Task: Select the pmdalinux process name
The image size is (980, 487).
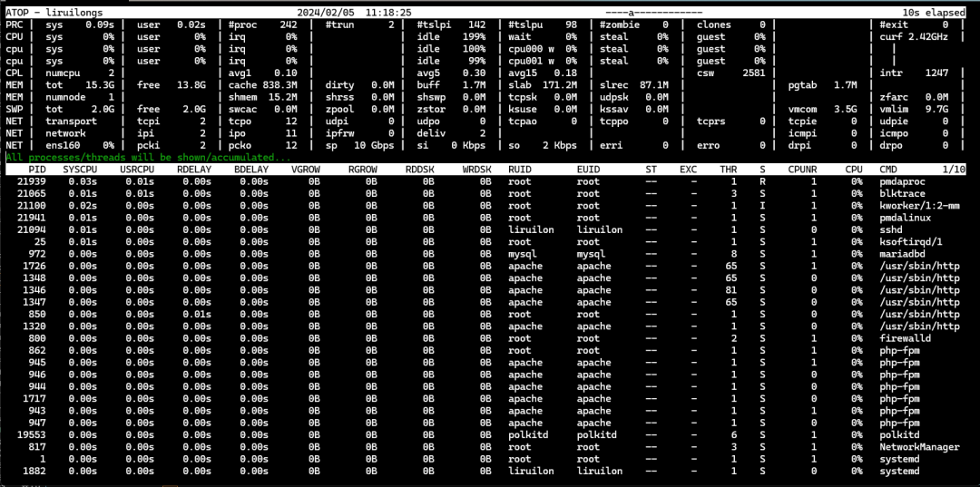Action: point(905,218)
